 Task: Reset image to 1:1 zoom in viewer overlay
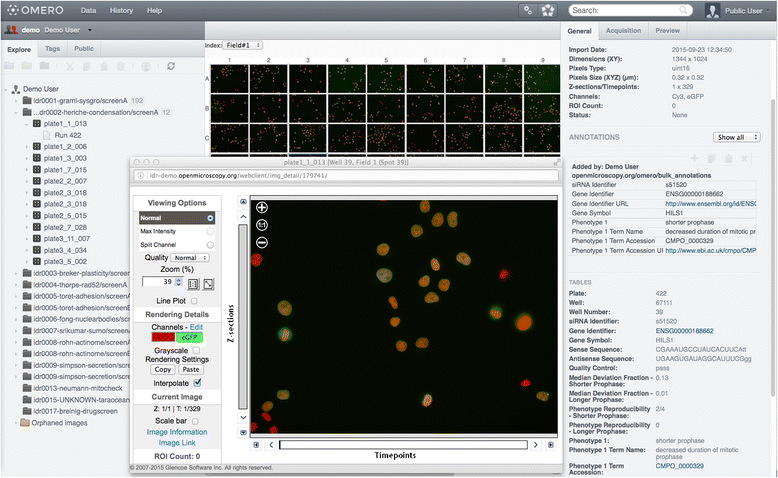click(x=262, y=225)
